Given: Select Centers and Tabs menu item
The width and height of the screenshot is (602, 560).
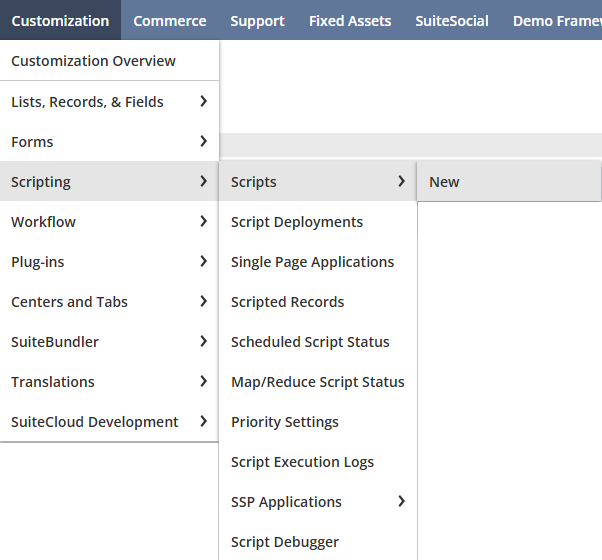Looking at the screenshot, I should [x=109, y=302].
